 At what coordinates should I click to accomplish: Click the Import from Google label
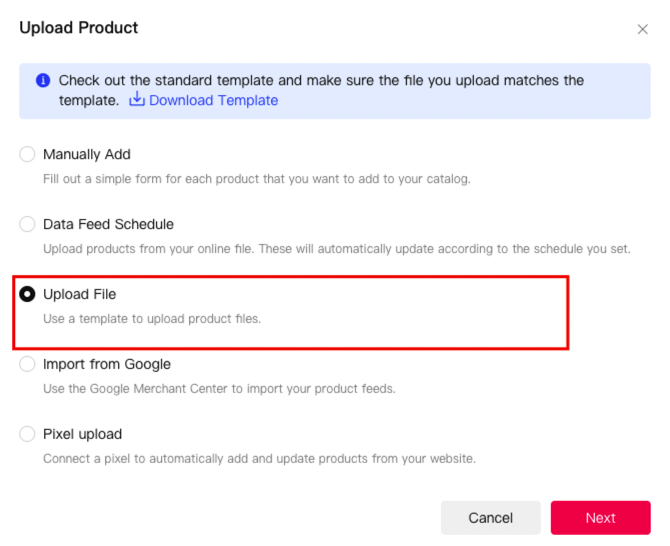107,364
